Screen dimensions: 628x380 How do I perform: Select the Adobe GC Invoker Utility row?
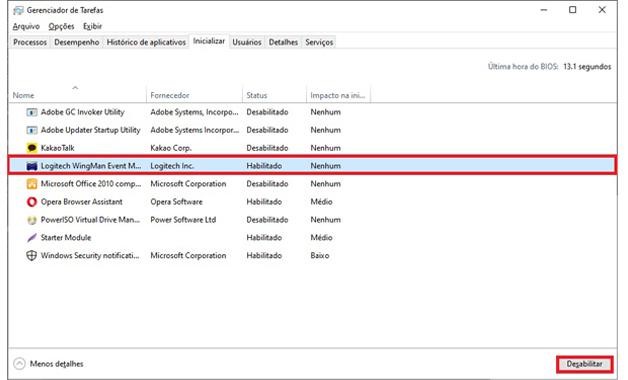pyautogui.click(x=312, y=112)
